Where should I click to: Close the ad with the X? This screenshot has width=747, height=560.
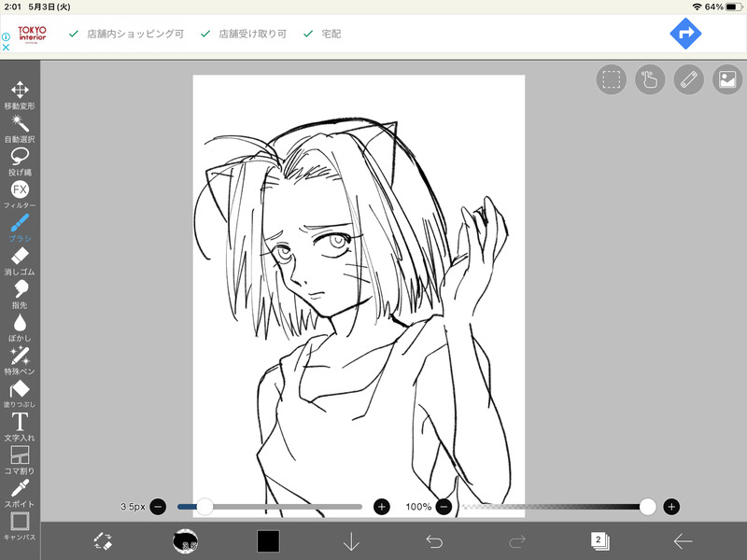click(x=6, y=48)
